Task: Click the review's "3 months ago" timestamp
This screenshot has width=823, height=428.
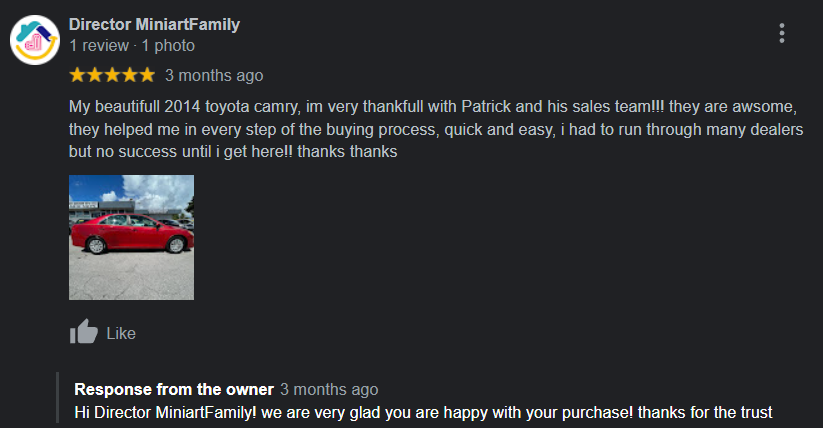Action: (214, 75)
